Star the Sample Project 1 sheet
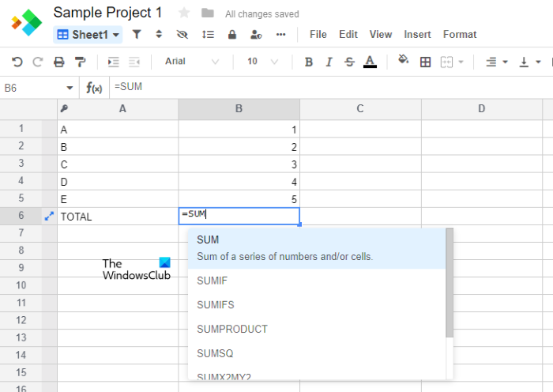553x392 pixels. 184,13
